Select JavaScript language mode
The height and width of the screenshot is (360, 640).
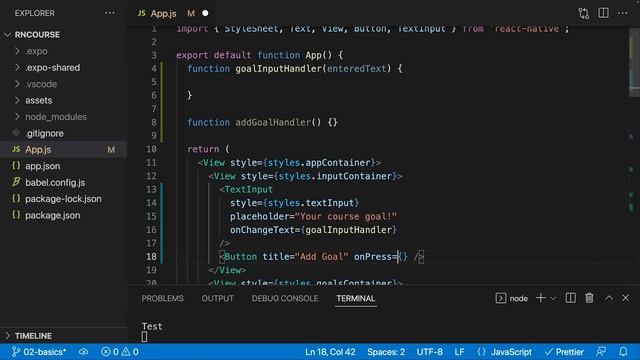tap(504, 352)
